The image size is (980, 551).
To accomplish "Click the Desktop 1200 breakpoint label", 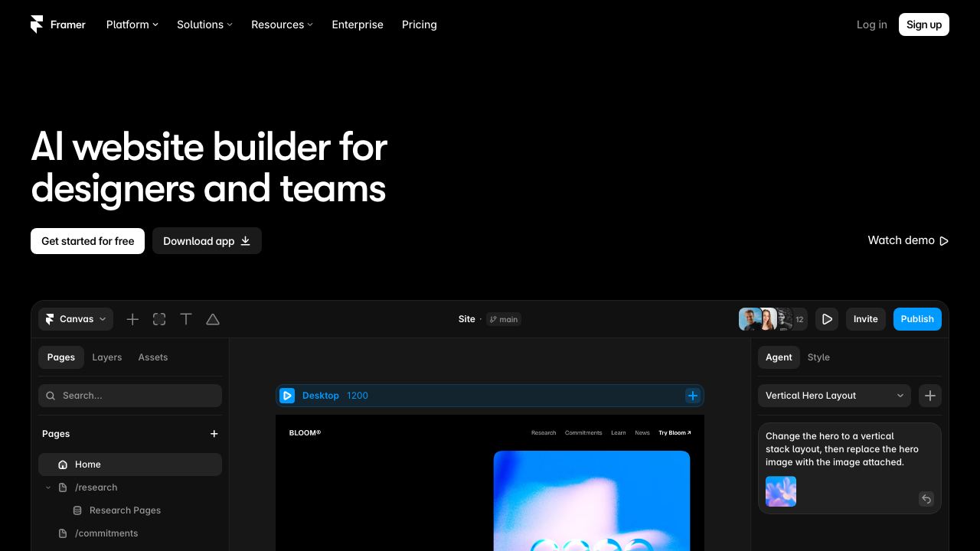I will pos(335,396).
